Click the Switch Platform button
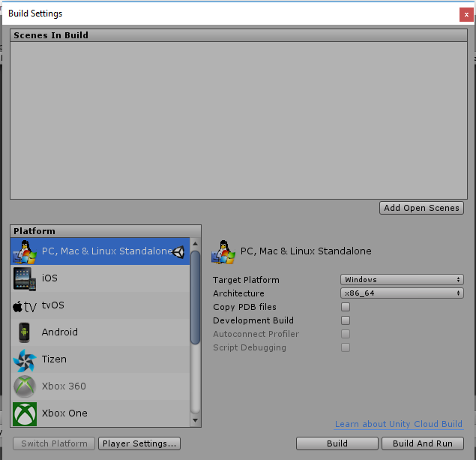This screenshot has height=460, width=476. tap(54, 443)
